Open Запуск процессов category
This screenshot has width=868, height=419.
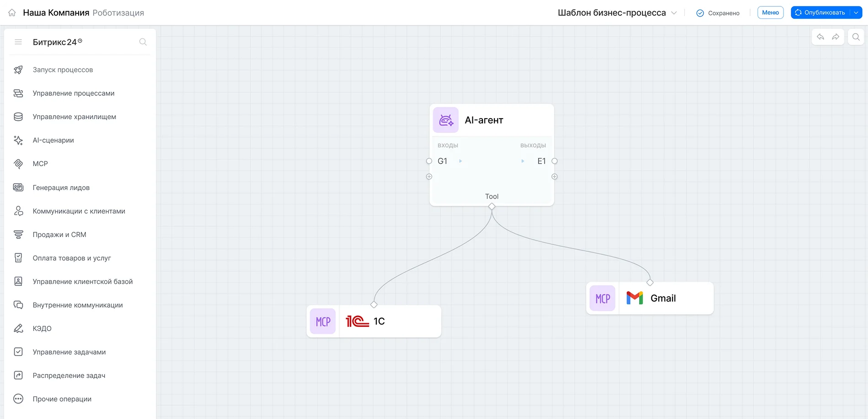(63, 70)
